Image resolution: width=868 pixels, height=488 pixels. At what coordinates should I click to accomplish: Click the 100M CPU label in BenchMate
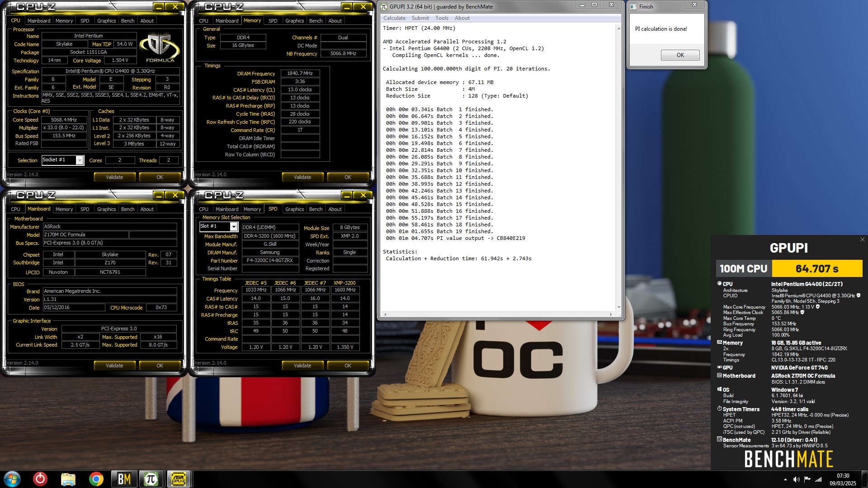[743, 268]
